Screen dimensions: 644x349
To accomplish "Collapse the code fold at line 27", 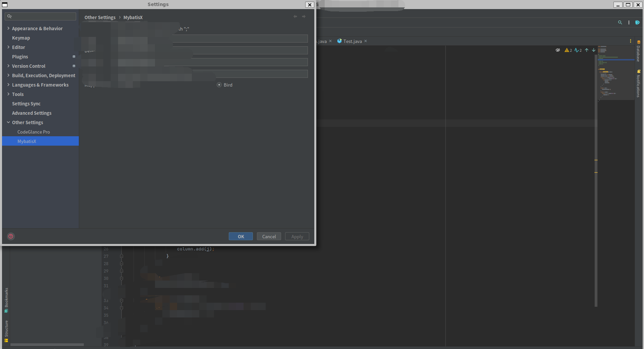I will tap(121, 256).
